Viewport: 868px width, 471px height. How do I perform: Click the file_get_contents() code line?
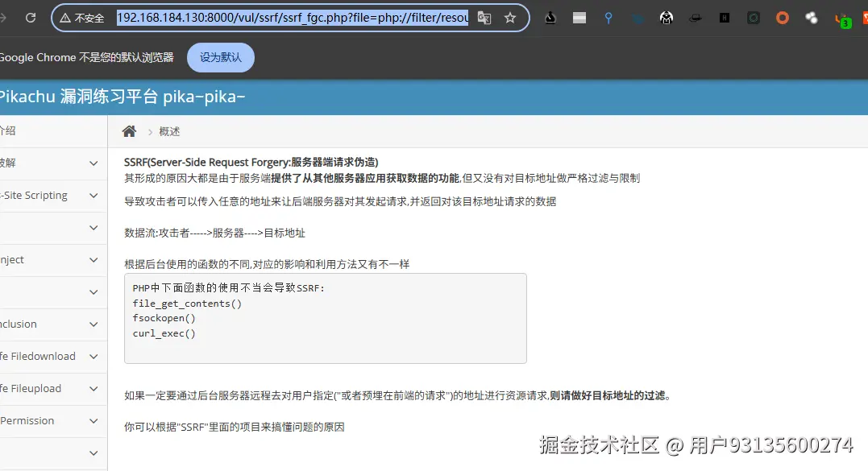(187, 304)
